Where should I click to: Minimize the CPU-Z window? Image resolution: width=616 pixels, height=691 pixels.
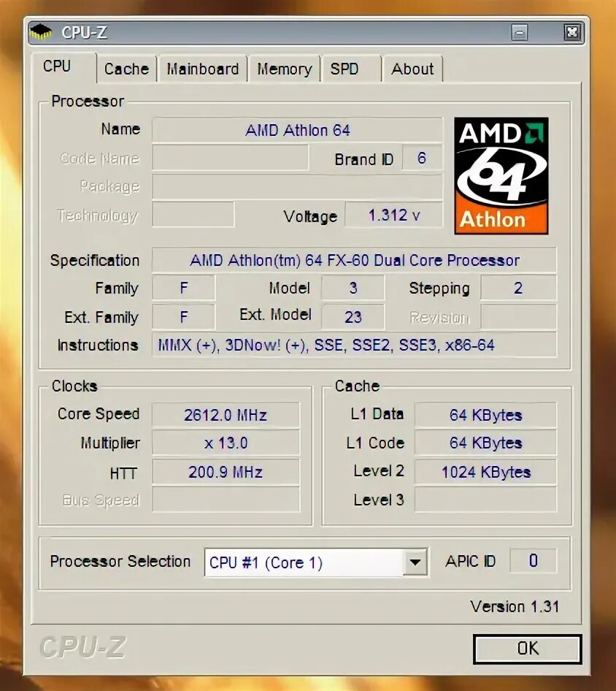point(520,32)
